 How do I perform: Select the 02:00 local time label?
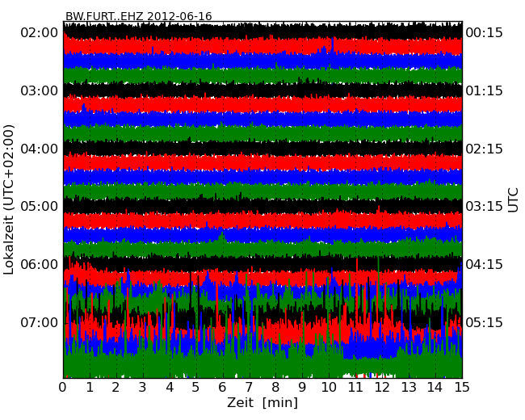[40, 33]
